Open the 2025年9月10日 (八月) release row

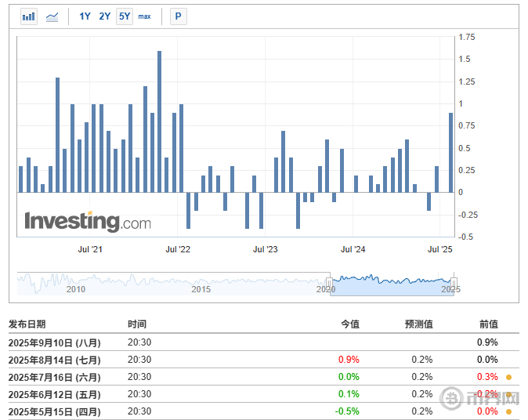point(264,342)
